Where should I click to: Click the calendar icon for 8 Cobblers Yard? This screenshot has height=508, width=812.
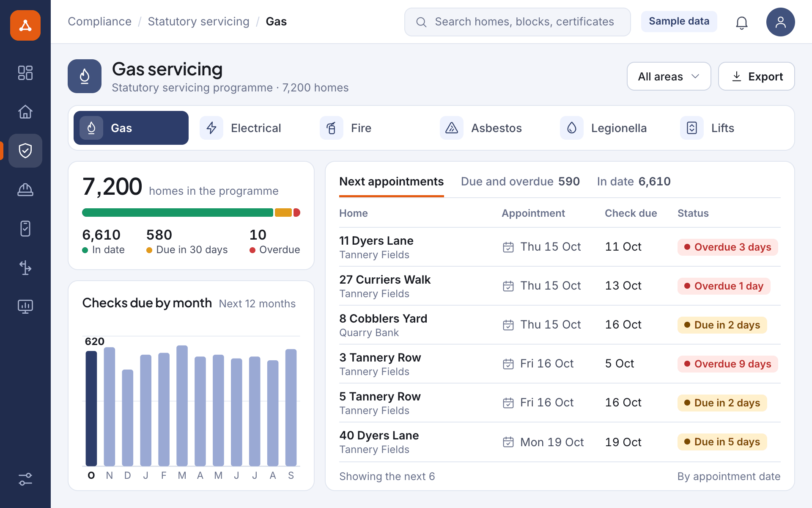(508, 325)
